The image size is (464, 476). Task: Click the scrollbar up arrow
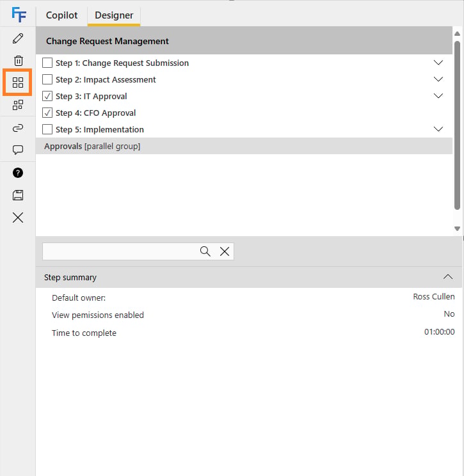(457, 34)
